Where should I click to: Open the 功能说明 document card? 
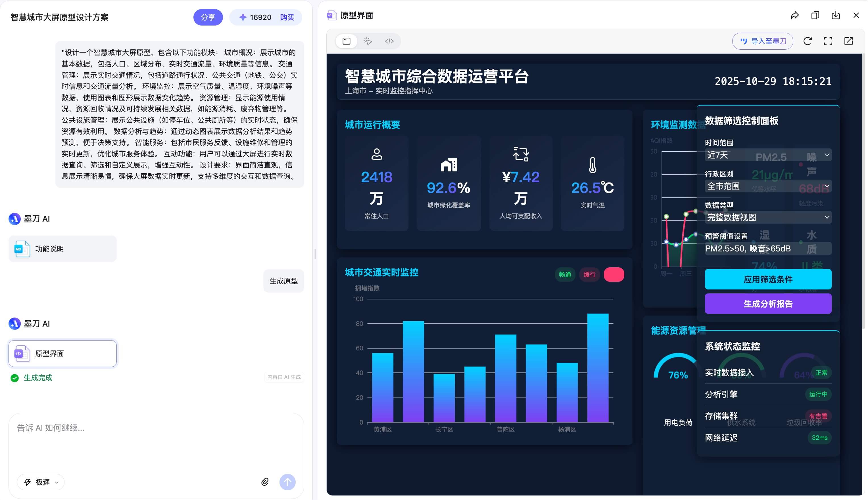point(62,248)
